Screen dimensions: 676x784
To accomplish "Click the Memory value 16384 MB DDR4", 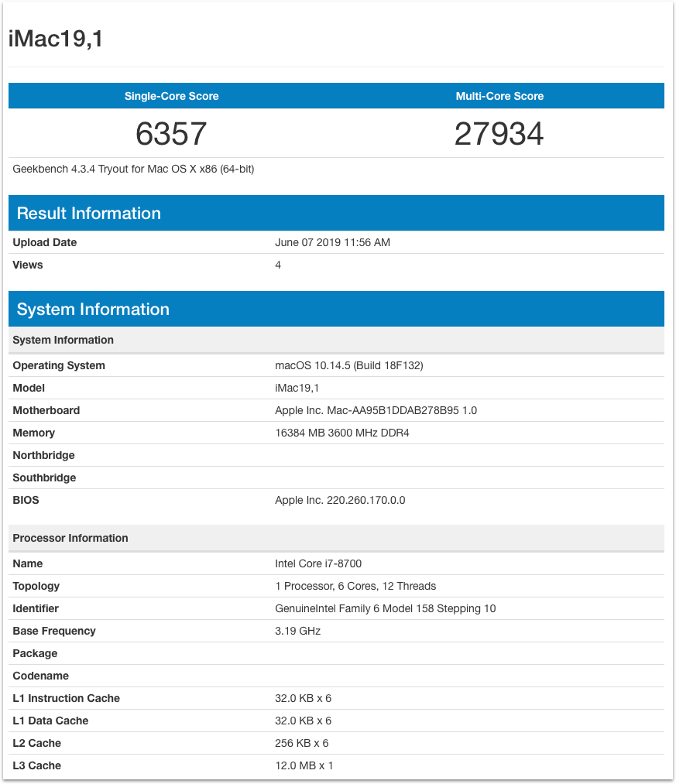I will [x=341, y=433].
